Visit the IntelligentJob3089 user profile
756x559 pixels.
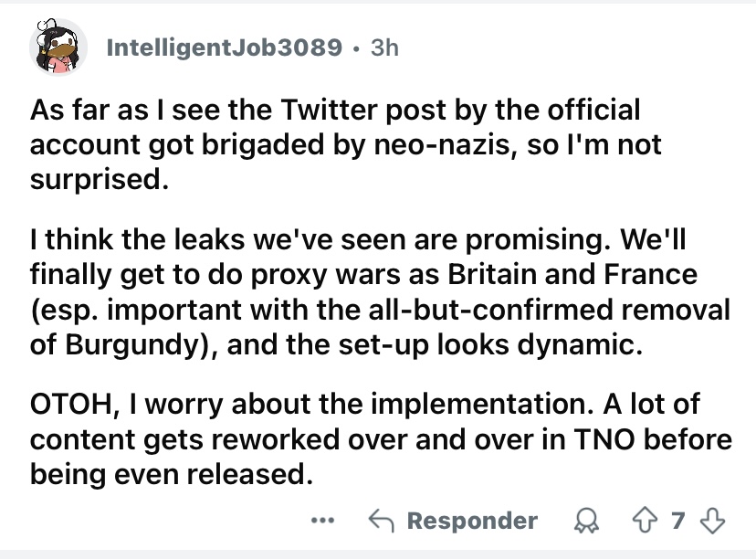[225, 47]
